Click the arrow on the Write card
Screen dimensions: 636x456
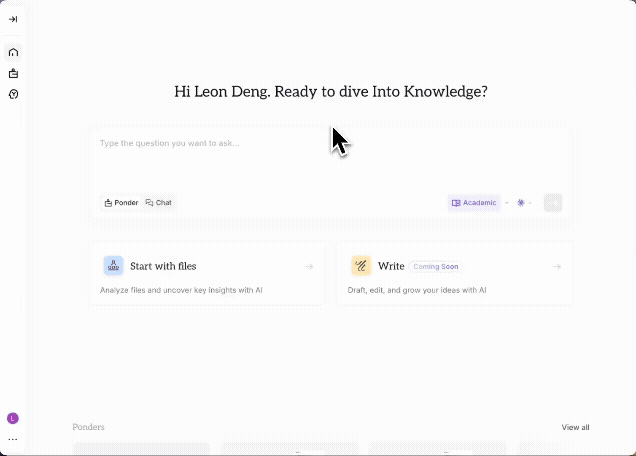pyautogui.click(x=557, y=267)
